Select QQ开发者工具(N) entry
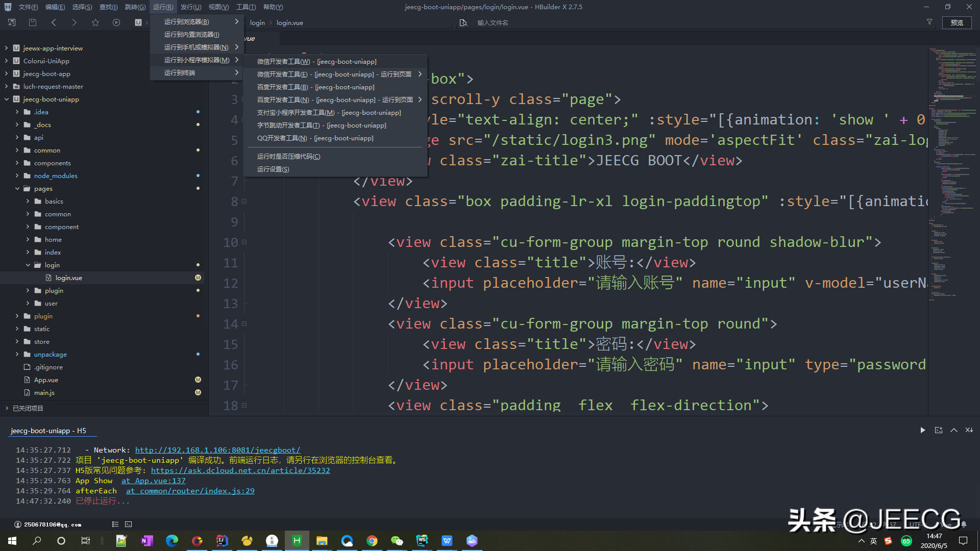980x551 pixels. pos(335,138)
